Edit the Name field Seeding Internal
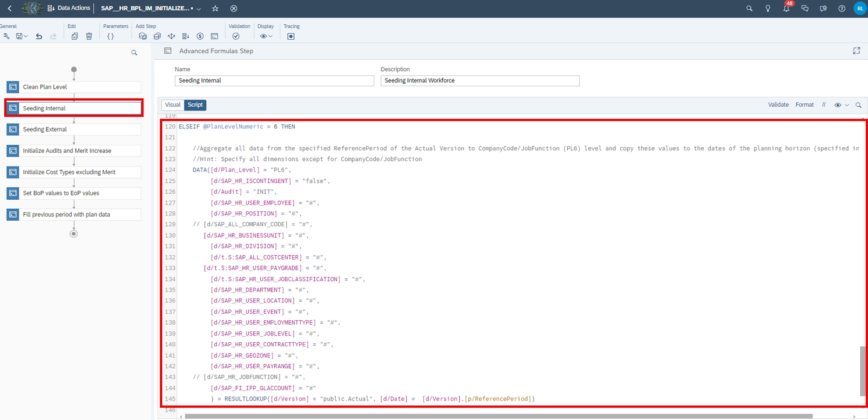 click(274, 80)
